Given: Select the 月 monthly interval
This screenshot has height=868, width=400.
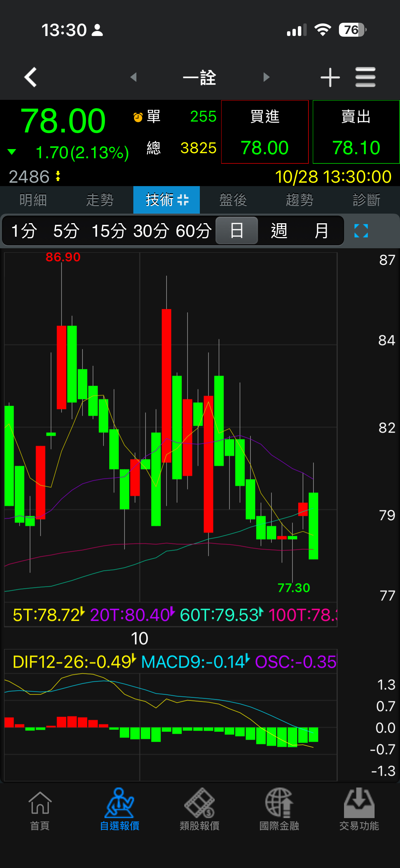Looking at the screenshot, I should click(x=321, y=231).
